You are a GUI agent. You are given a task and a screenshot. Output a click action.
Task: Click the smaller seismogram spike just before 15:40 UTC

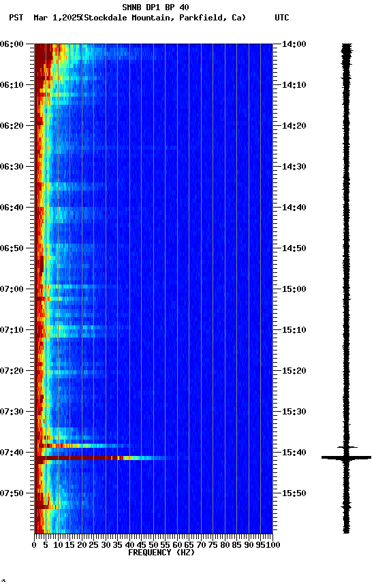click(x=347, y=447)
